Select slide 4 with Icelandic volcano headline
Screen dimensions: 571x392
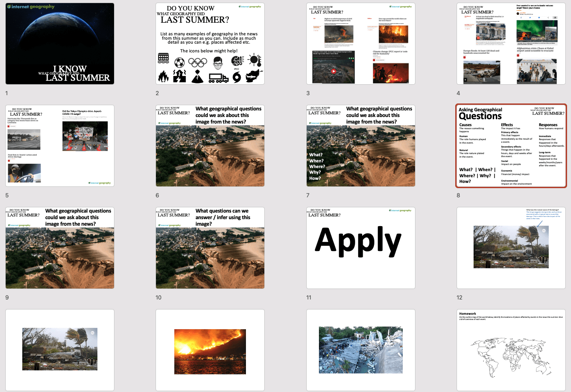[511, 44]
